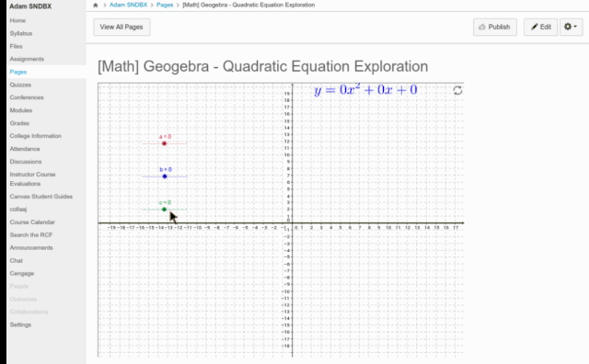Open Assignments in course menu
Image resolution: width=589 pixels, height=364 pixels.
[x=27, y=59]
